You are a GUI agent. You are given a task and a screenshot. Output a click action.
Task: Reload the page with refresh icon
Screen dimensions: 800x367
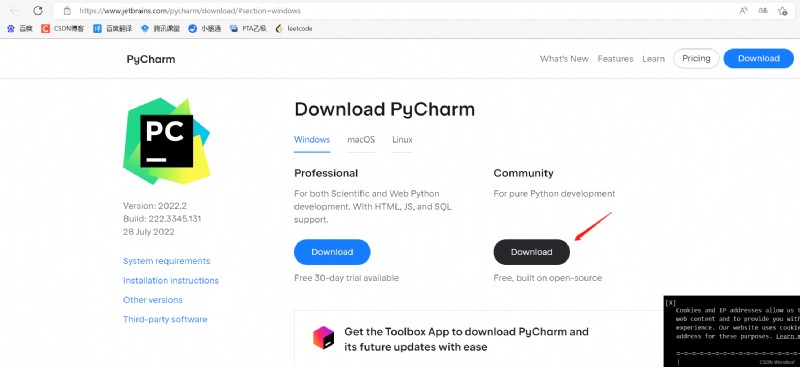pos(38,10)
